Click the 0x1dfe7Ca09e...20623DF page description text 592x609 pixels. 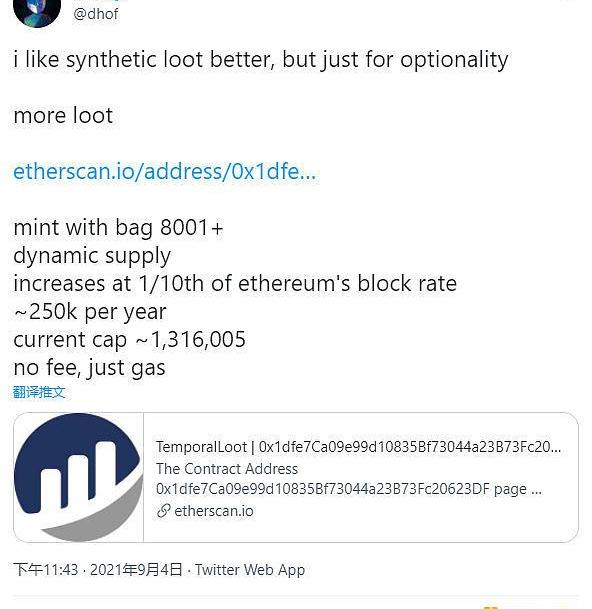(348, 489)
